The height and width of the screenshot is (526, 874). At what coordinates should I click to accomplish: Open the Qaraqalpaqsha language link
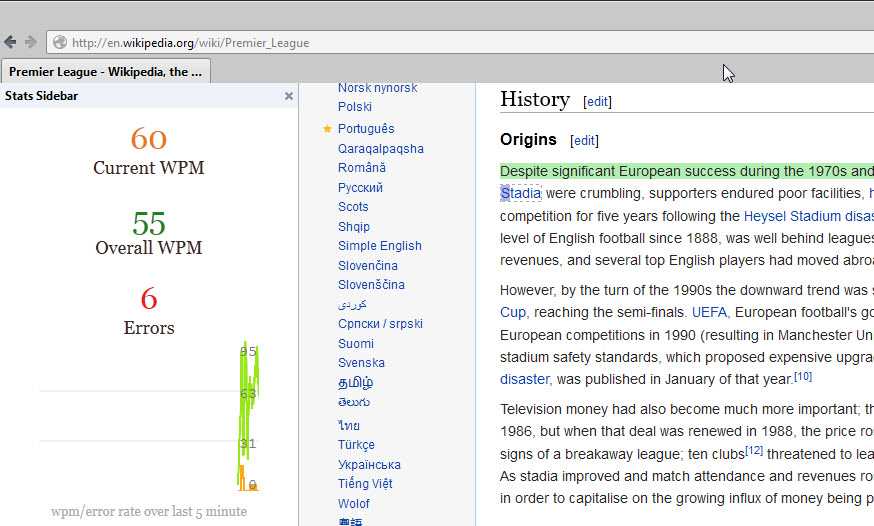[381, 149]
